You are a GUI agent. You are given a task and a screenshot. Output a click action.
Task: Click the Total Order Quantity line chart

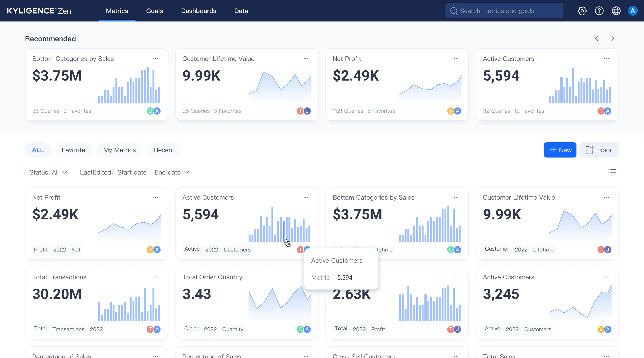point(280,303)
